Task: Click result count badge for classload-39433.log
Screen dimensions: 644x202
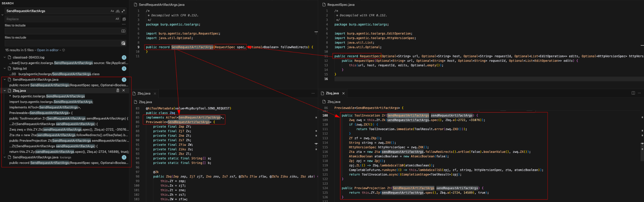Action: click(124, 57)
